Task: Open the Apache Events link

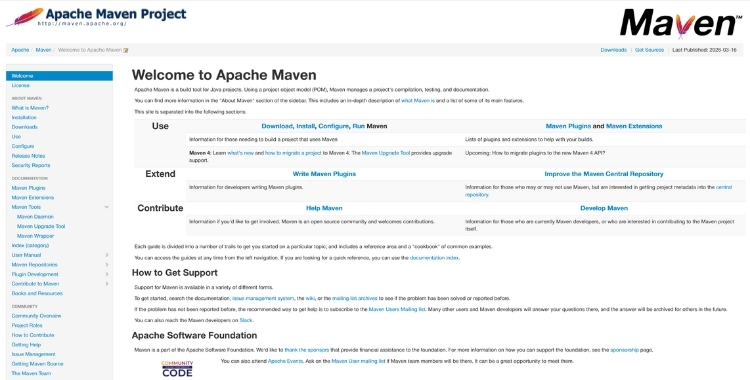Action: (285, 361)
